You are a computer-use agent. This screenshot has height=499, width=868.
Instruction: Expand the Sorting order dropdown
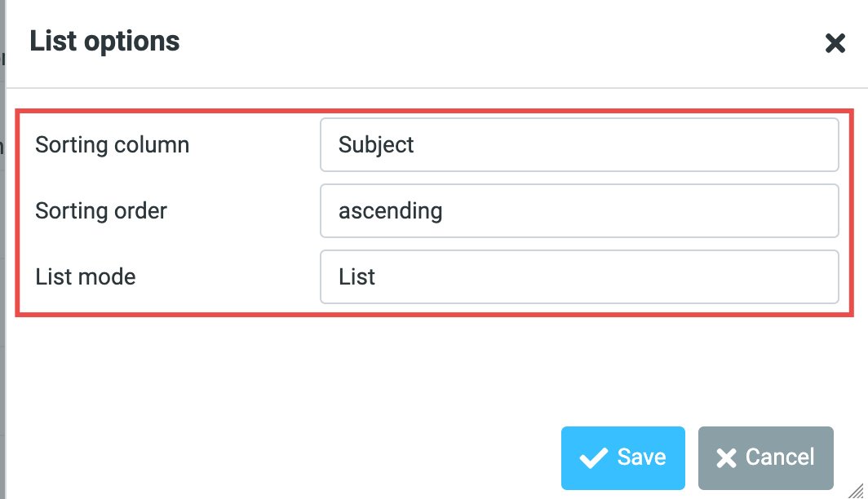[x=579, y=211]
